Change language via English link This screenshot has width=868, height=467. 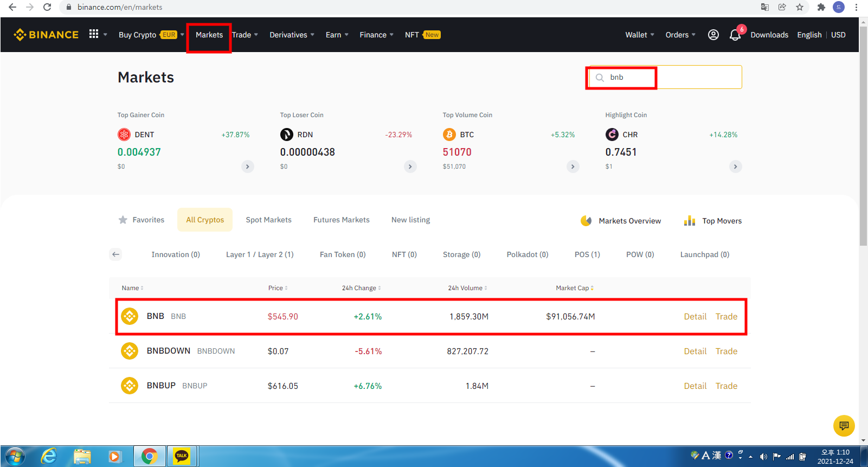tap(809, 35)
